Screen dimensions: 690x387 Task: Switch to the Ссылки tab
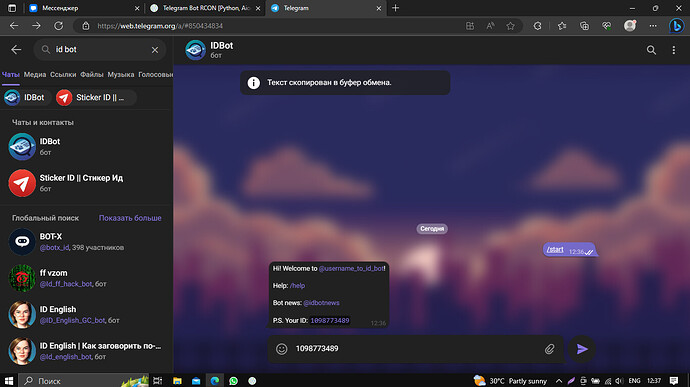63,75
